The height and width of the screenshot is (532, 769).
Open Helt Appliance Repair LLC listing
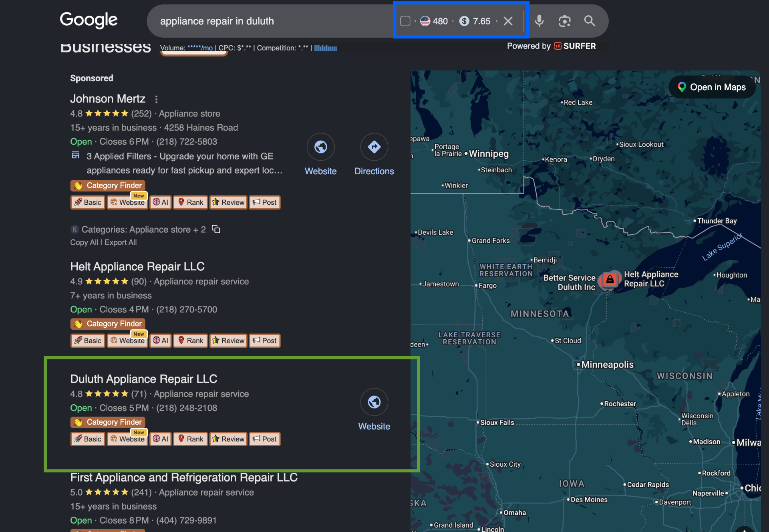point(137,266)
